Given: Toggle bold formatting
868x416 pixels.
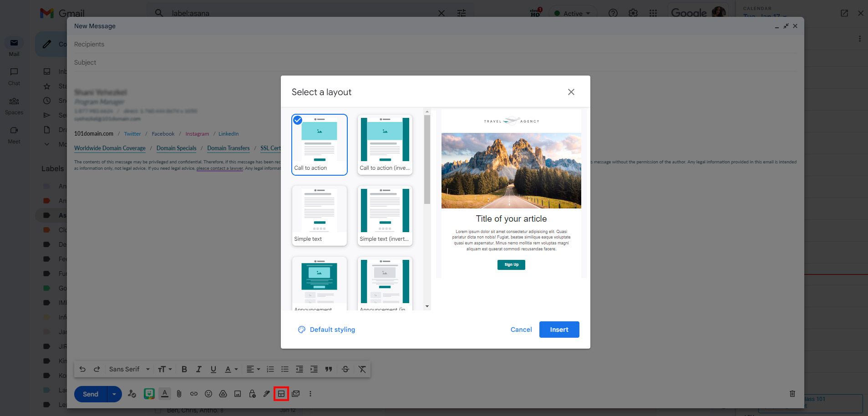Looking at the screenshot, I should (x=184, y=369).
